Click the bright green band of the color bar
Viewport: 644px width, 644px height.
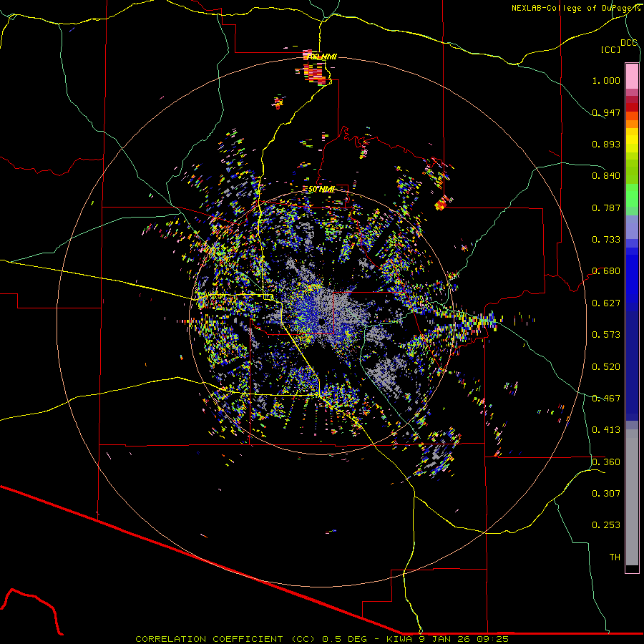pos(632,195)
